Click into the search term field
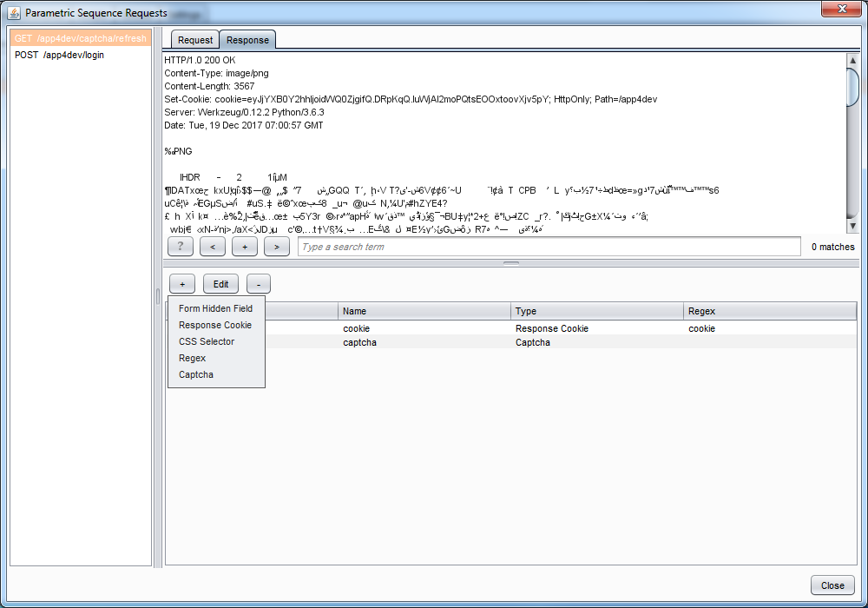 tap(549, 247)
